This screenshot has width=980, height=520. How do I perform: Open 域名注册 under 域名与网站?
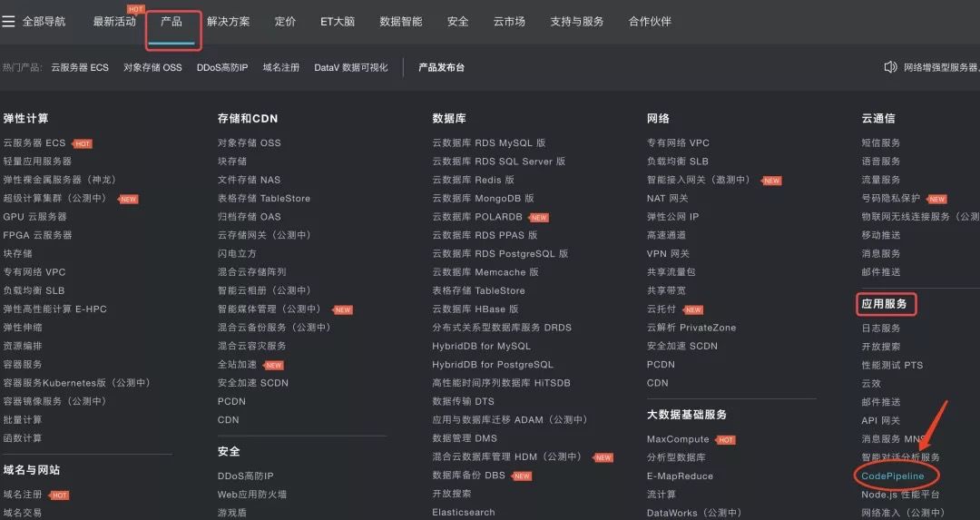coord(23,494)
